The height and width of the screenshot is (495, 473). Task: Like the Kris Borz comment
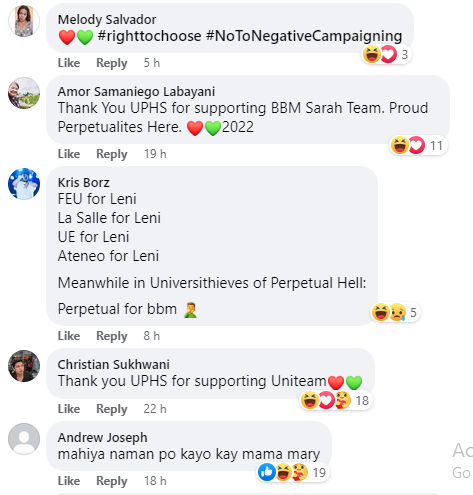[x=69, y=336]
